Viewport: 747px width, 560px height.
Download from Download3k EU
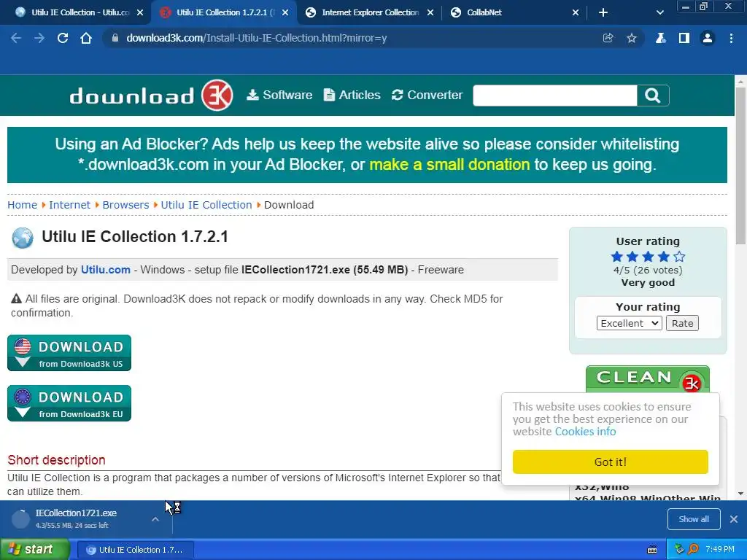point(69,403)
